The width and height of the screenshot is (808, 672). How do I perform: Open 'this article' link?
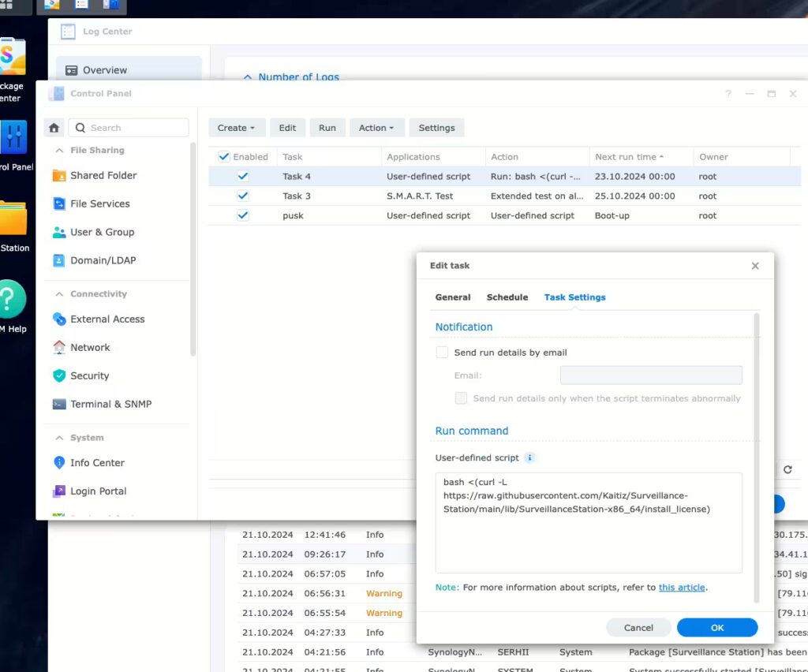682,588
